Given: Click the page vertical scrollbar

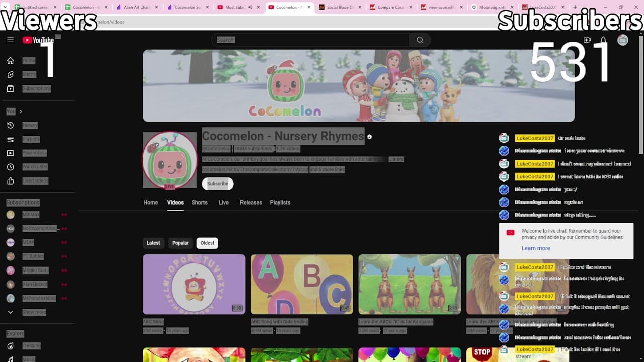Looking at the screenshot, I should coord(641,96).
